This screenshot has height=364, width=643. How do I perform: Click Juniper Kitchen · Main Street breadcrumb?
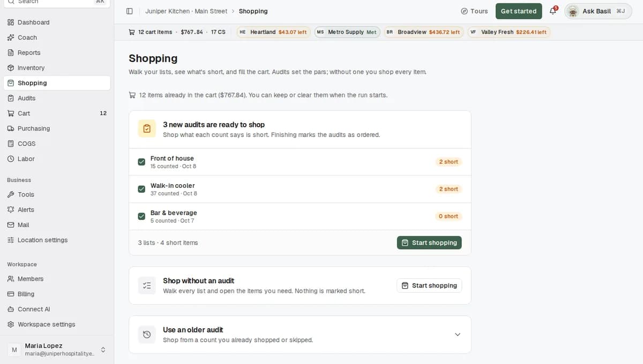click(x=186, y=11)
